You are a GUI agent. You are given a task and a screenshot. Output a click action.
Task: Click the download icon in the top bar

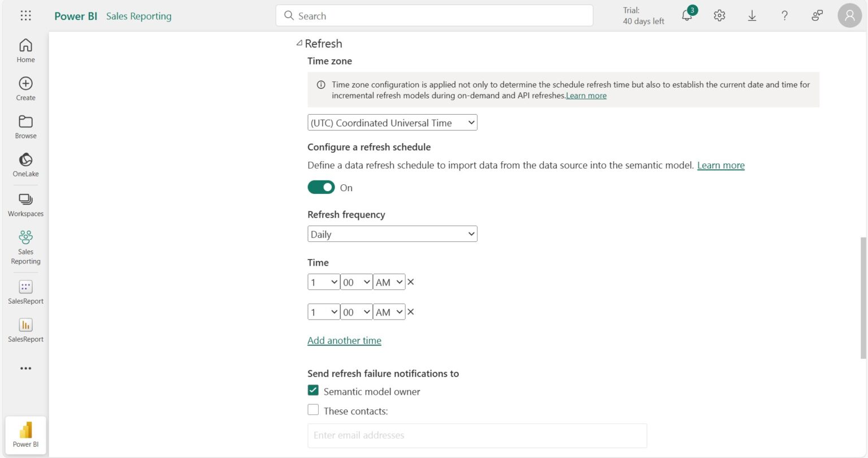(x=752, y=15)
